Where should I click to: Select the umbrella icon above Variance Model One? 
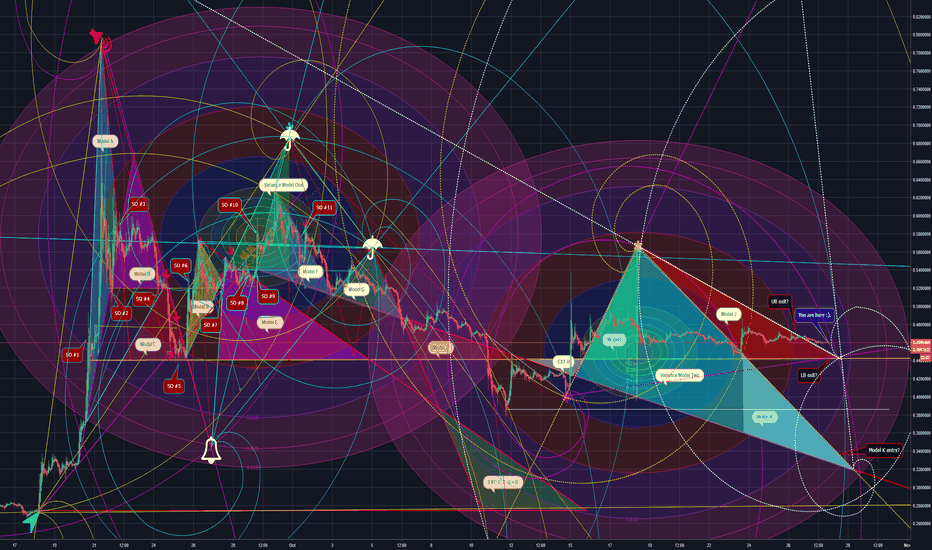point(289,137)
